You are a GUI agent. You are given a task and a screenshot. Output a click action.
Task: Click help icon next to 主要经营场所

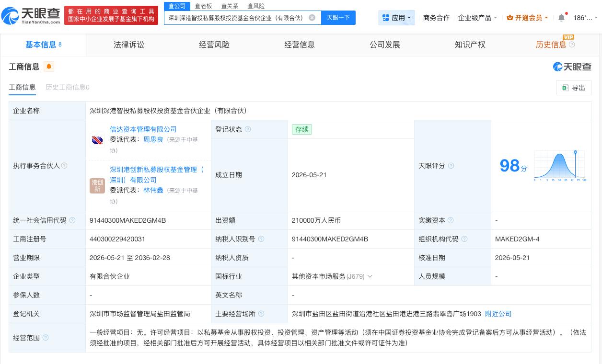261,314
